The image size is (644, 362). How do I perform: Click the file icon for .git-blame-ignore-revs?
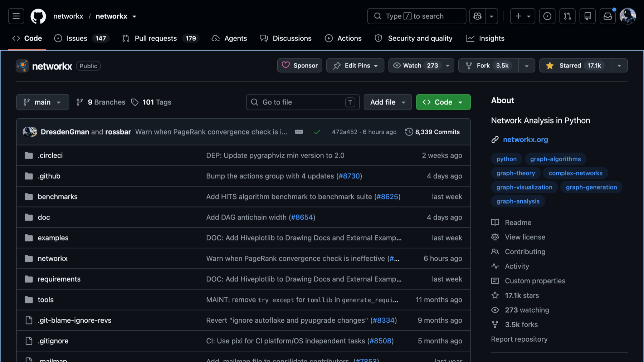(x=29, y=320)
